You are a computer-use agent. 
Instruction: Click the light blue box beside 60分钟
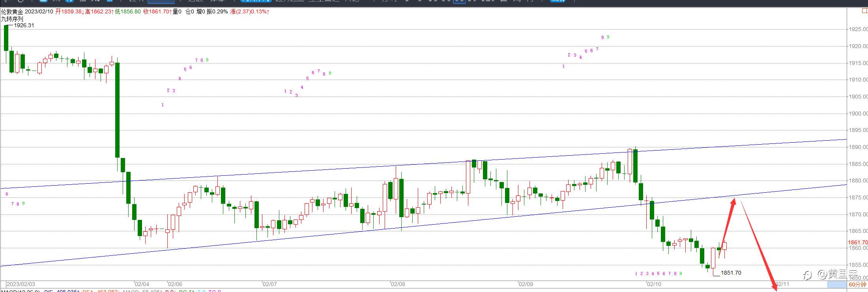[836, 284]
